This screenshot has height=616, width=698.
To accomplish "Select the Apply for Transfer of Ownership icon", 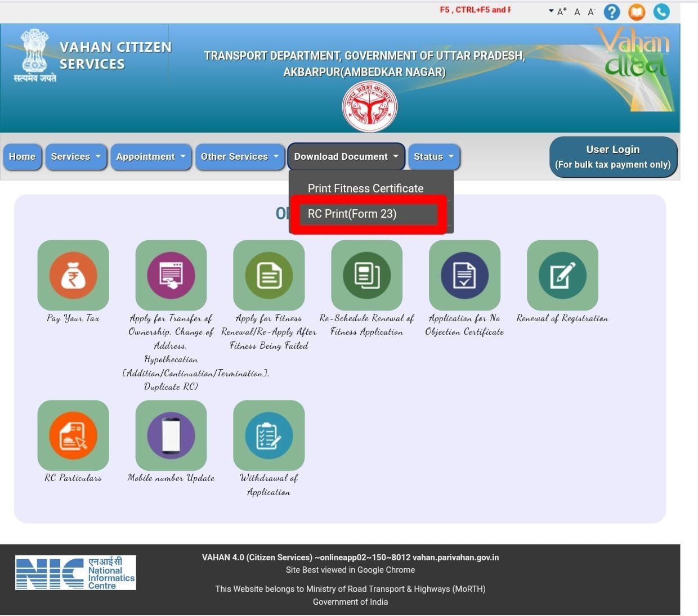I will [x=171, y=275].
